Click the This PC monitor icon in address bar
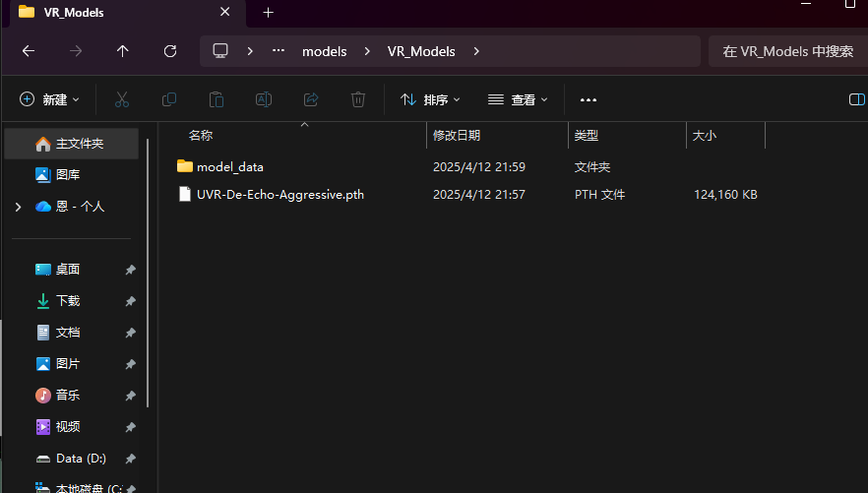The height and width of the screenshot is (493, 868). (x=220, y=51)
